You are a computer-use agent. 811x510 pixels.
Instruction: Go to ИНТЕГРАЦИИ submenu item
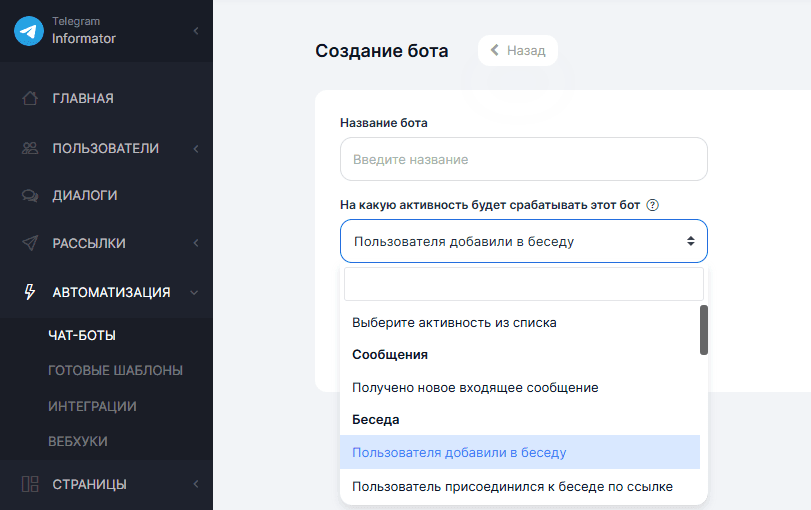click(92, 406)
